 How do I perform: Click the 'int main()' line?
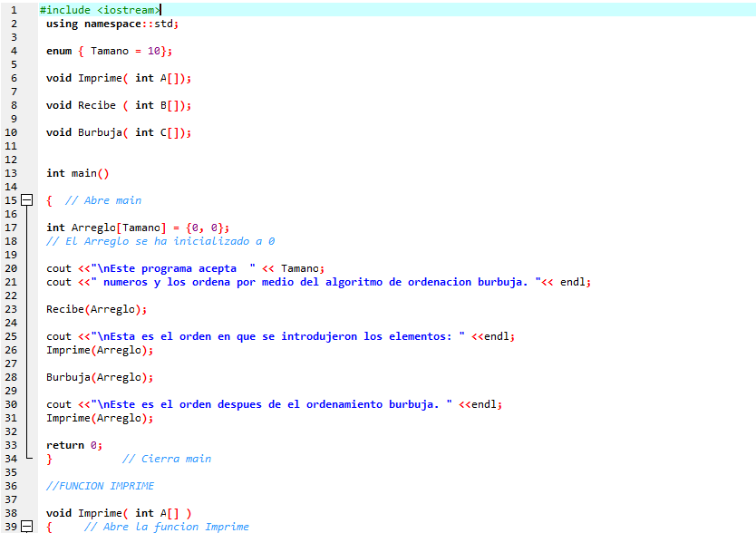(78, 173)
